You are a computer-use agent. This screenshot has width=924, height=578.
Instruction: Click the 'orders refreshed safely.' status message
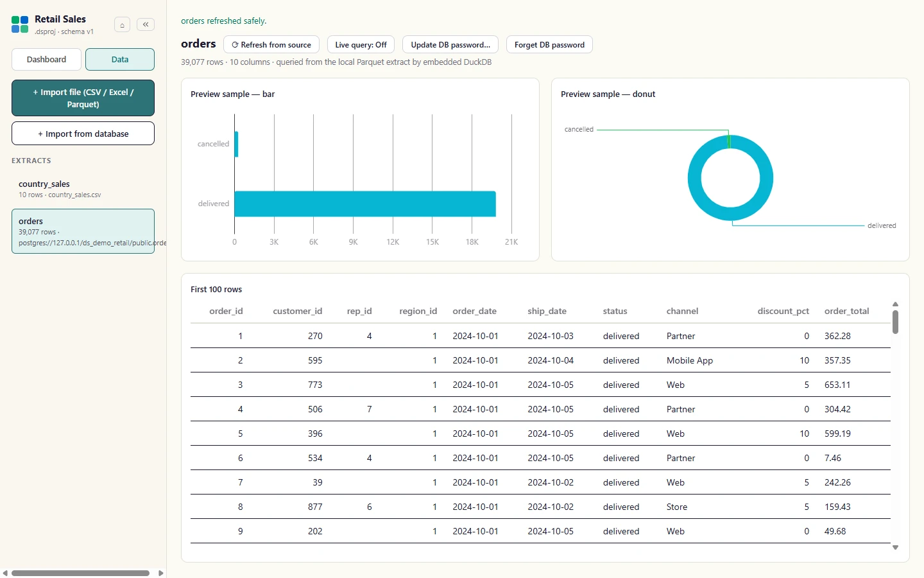[223, 21]
